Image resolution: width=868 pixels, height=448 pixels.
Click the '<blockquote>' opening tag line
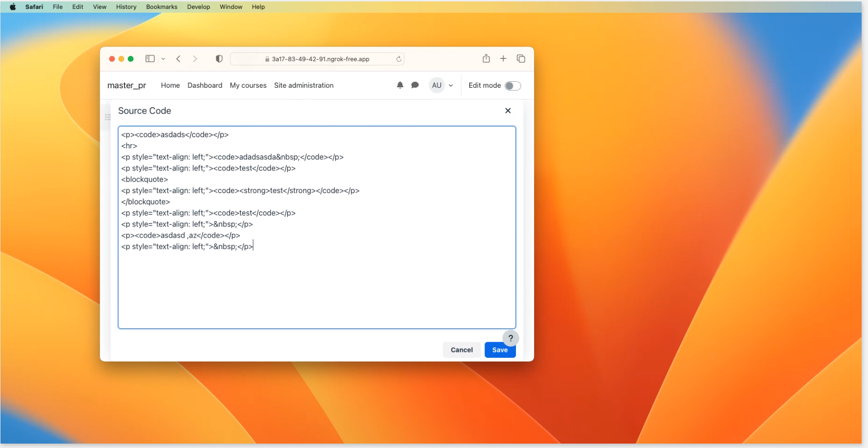[145, 179]
